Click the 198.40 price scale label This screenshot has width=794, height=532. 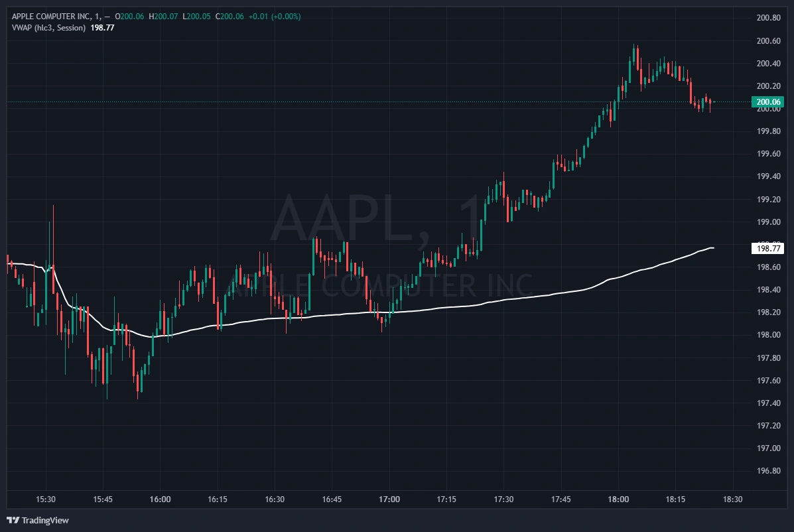pyautogui.click(x=768, y=290)
